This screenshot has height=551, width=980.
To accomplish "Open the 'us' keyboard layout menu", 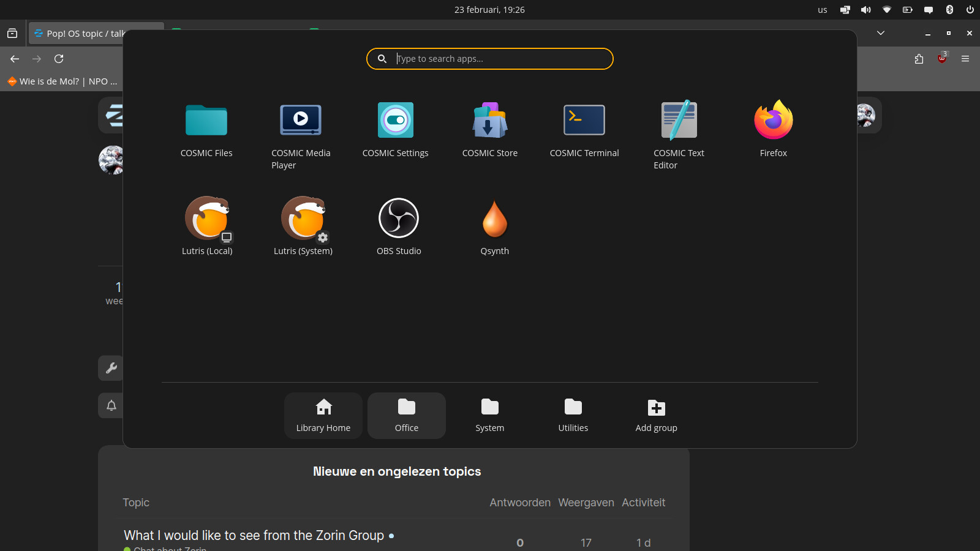I will [823, 10].
